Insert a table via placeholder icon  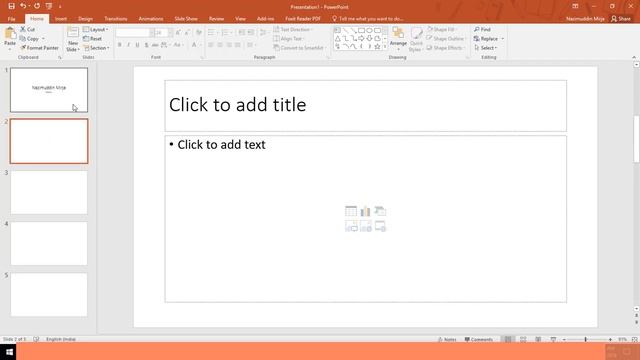click(x=351, y=211)
